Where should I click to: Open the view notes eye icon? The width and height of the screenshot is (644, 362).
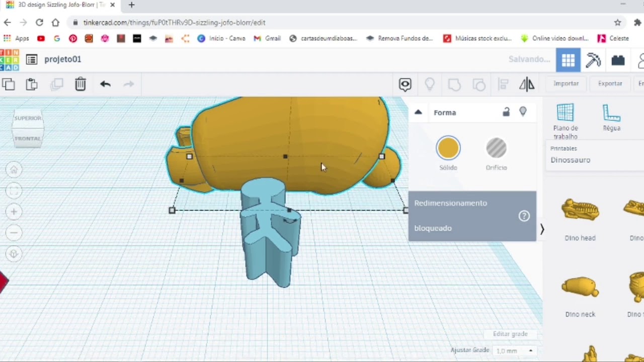[x=405, y=84]
